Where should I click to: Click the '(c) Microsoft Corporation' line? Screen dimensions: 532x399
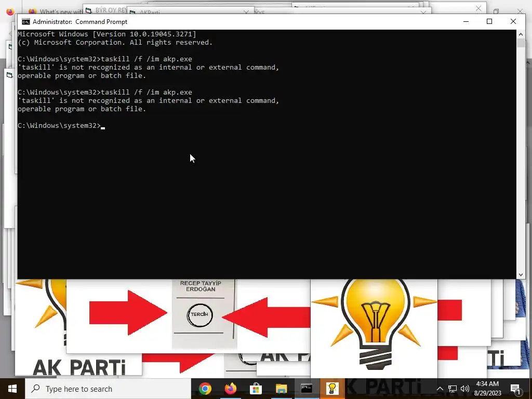[x=115, y=43]
